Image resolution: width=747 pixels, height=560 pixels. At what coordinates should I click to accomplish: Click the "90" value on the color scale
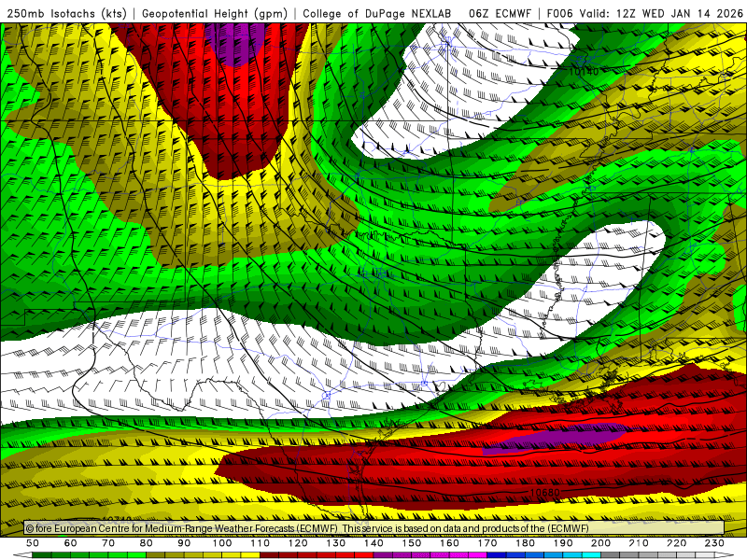pyautogui.click(x=184, y=543)
